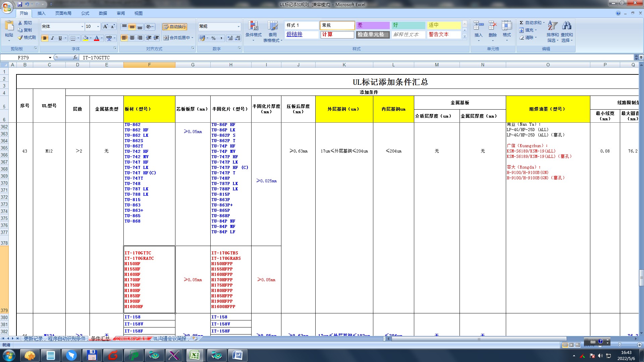
Task: Click the 合并后居中 merge button
Action: pos(176,38)
